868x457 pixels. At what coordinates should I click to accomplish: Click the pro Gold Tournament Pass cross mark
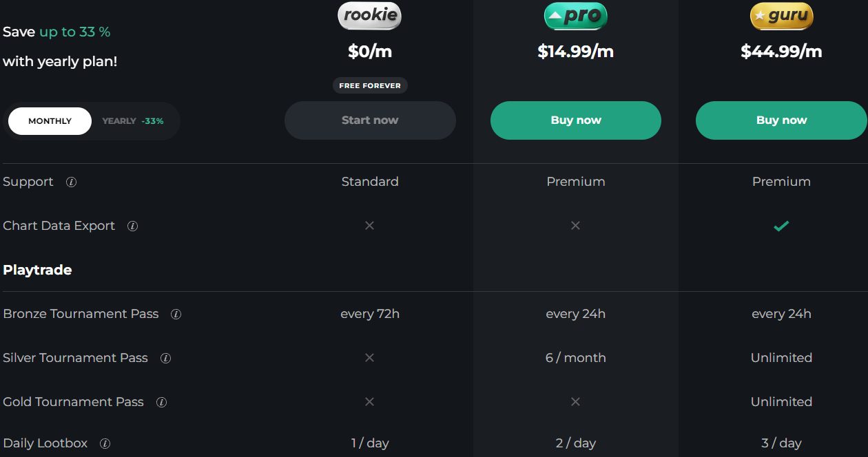575,402
